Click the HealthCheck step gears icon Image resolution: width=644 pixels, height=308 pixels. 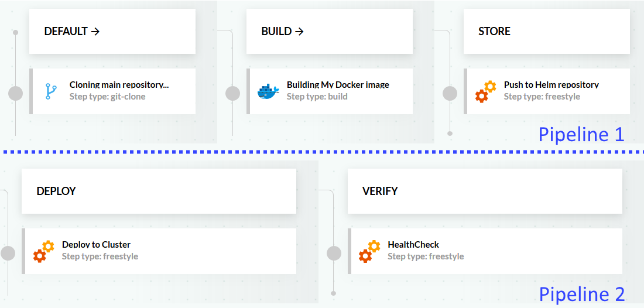pos(369,252)
